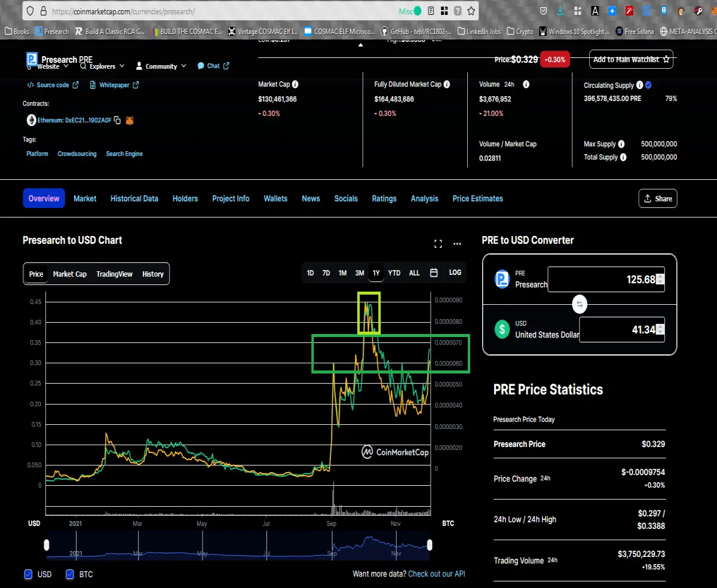Open Total Supply info icon
Image resolution: width=717 pixels, height=588 pixels.
623,157
